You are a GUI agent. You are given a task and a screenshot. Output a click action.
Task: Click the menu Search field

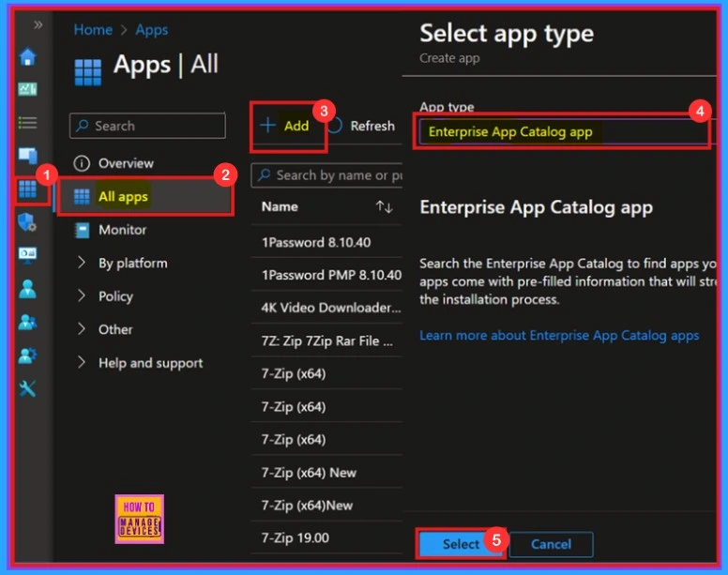(147, 126)
